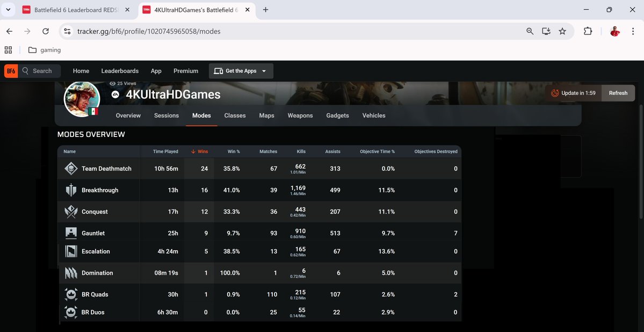Click the Conquest crossed-swords mode icon

tap(71, 212)
